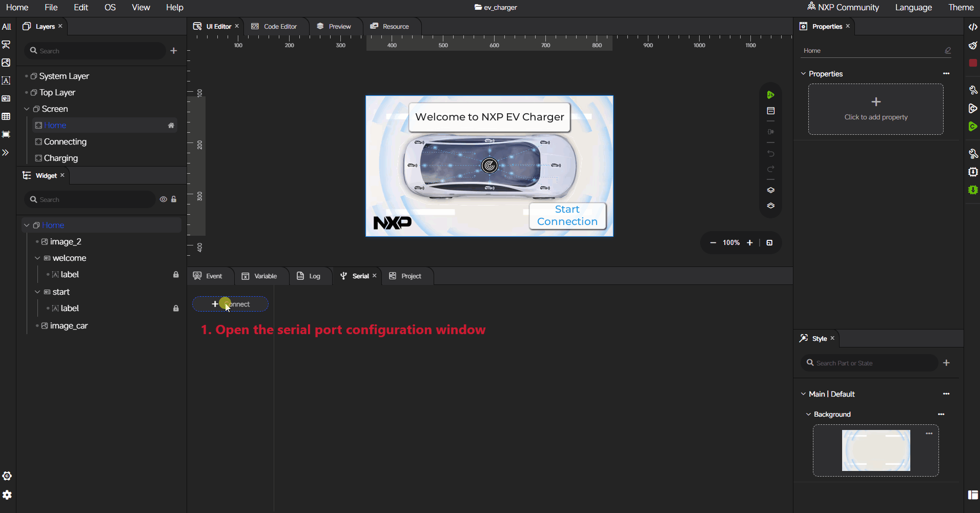The width and height of the screenshot is (980, 513).
Task: Toggle lock on start's label widget
Action: point(176,309)
